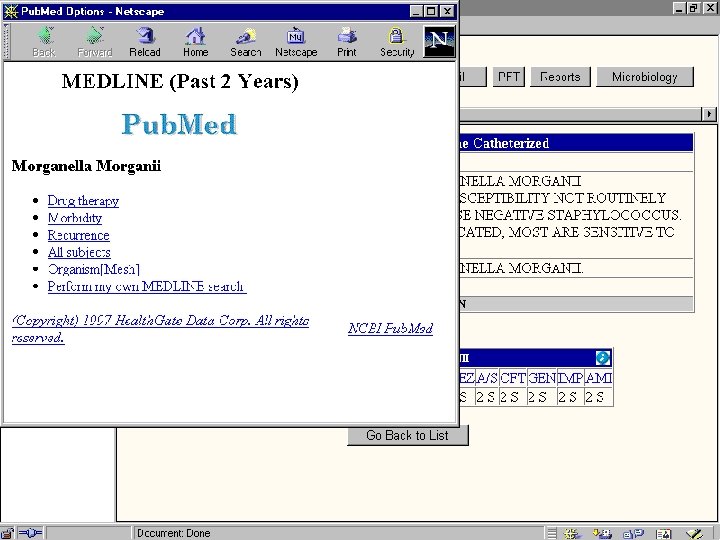The image size is (720, 540).
Task: Open Perform my own MEDLINE search link
Action: click(x=147, y=287)
